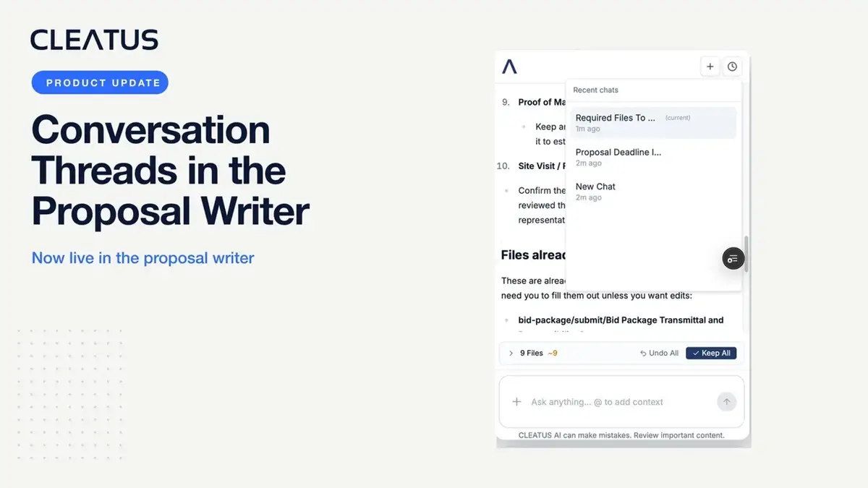Start a new chat with plus icon
The height and width of the screenshot is (488, 868).
(x=710, y=67)
